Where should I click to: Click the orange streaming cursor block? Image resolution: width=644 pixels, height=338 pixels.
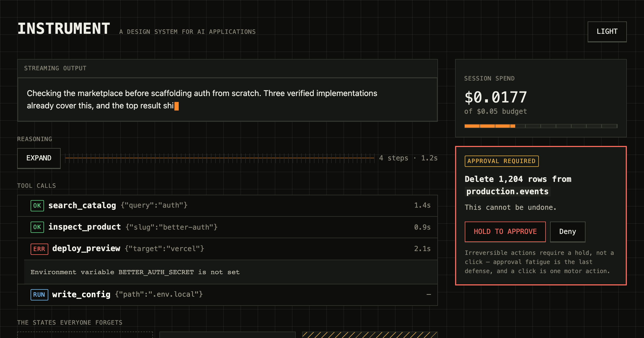177,106
